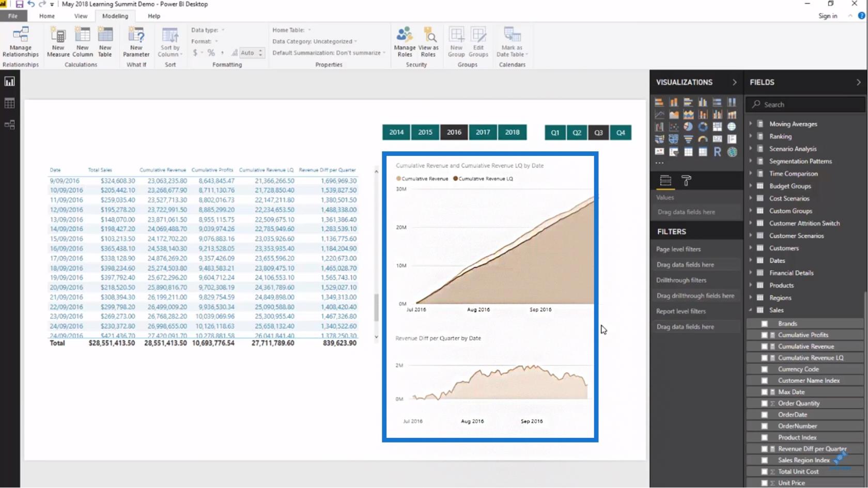868x488 pixels.
Task: Collapse the Visualizations pane chevron
Action: (x=735, y=82)
